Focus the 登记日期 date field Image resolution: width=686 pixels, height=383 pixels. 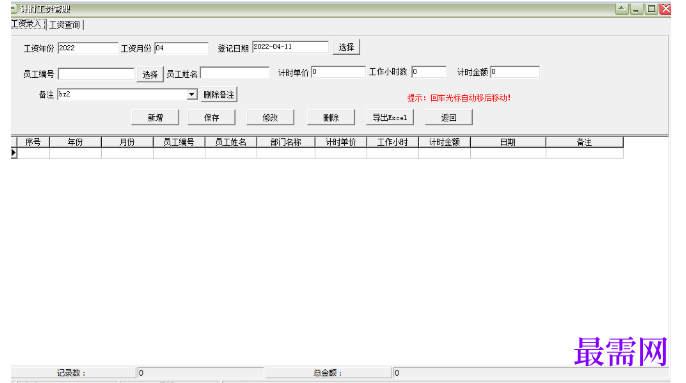pyautogui.click(x=290, y=47)
